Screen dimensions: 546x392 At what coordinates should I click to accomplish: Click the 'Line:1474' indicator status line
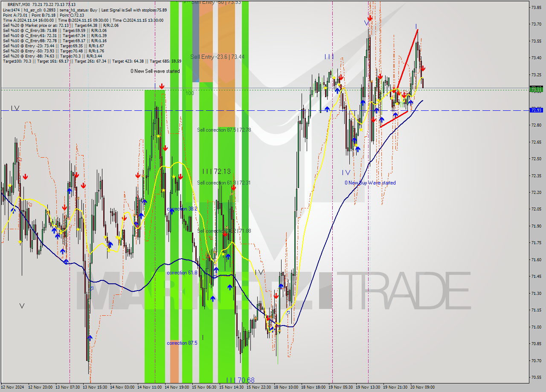84,10
